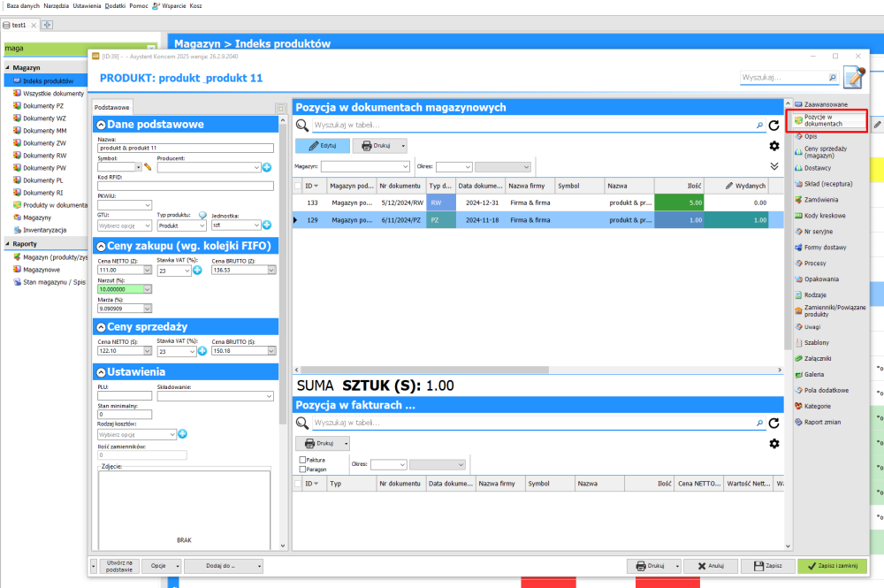The height and width of the screenshot is (588, 884).
Task: Click the Edytuj button
Action: pyautogui.click(x=322, y=146)
